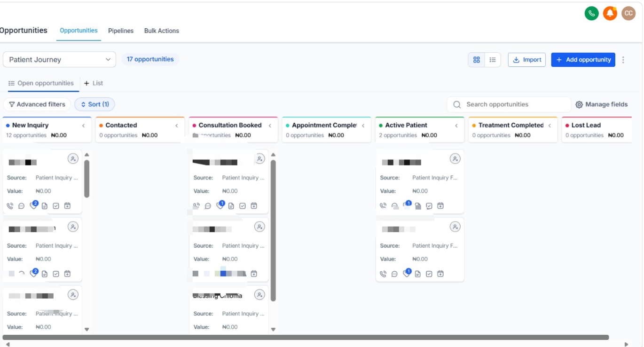This screenshot has width=644, height=347.
Task: Click the task checkbox icon on the second Active Patient card
Action: click(x=429, y=274)
